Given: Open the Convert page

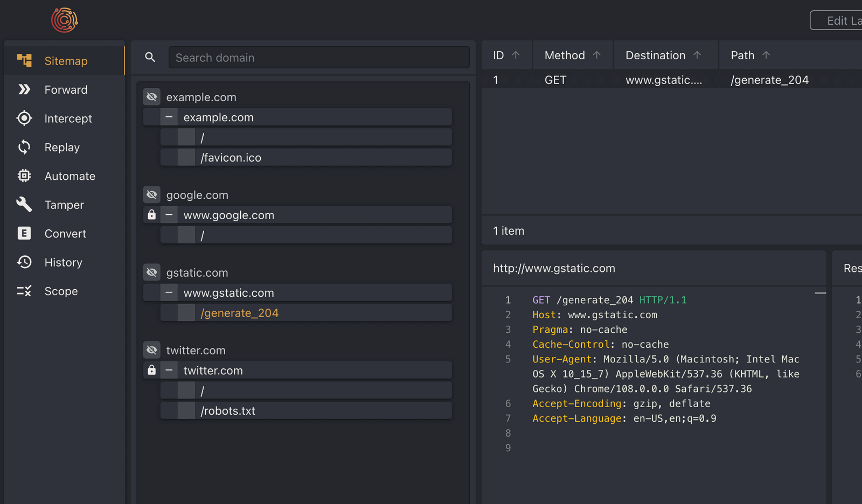Looking at the screenshot, I should click(65, 234).
